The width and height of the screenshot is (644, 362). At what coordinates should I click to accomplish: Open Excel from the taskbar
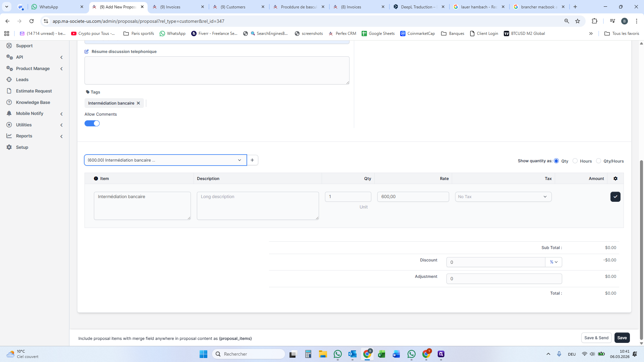point(381,354)
